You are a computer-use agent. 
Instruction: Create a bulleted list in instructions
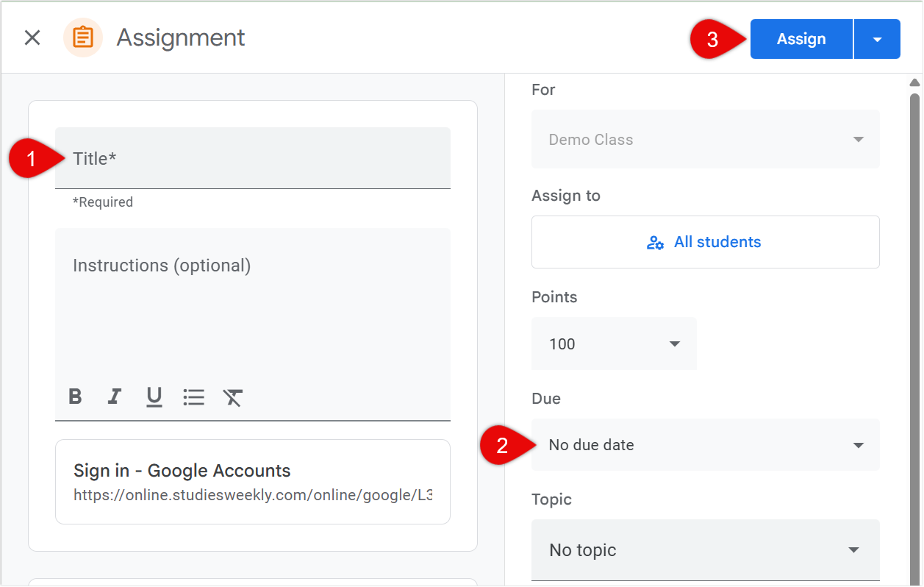click(x=193, y=397)
